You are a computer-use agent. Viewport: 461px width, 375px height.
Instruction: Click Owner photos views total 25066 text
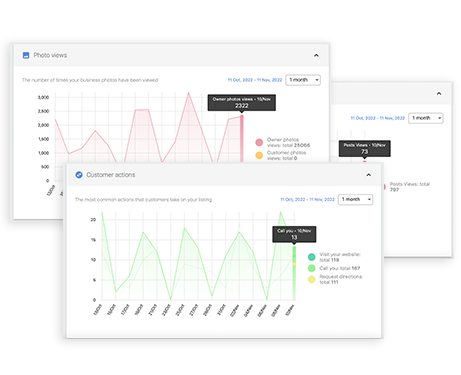[288, 143]
